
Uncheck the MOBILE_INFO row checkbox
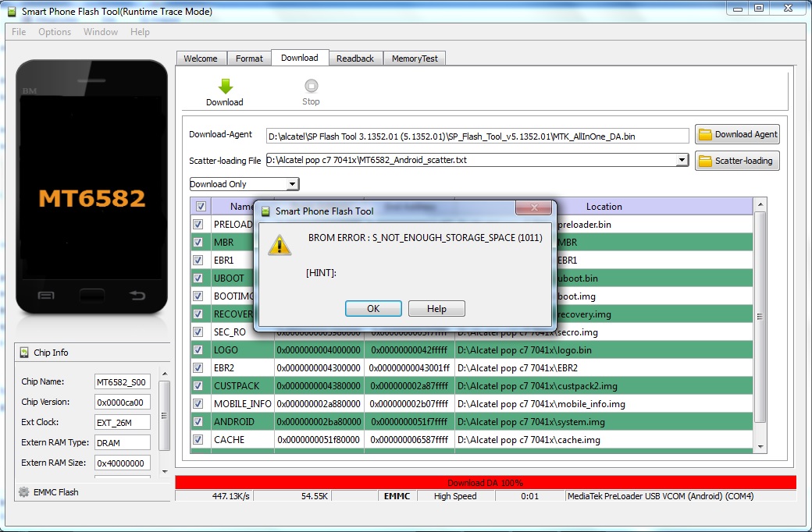coord(198,403)
